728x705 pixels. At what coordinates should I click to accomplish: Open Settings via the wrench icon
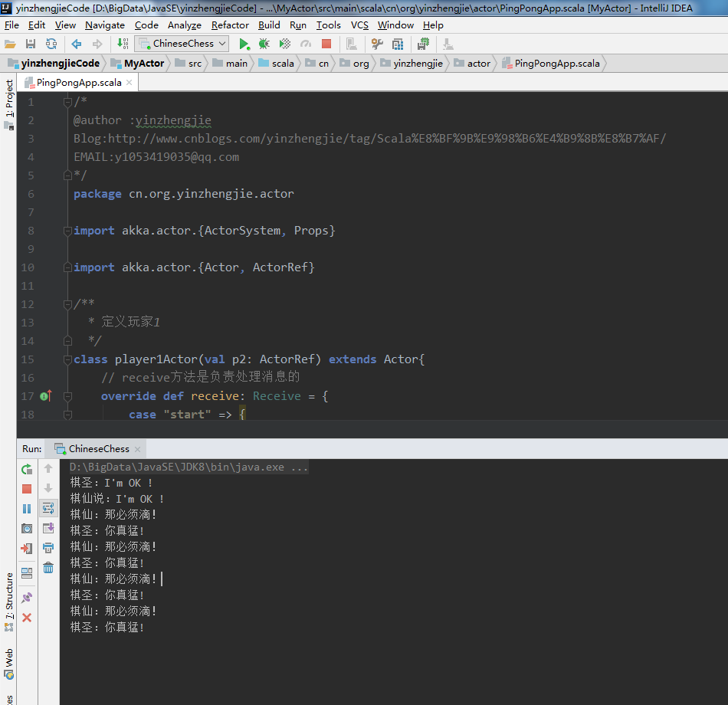tap(377, 44)
